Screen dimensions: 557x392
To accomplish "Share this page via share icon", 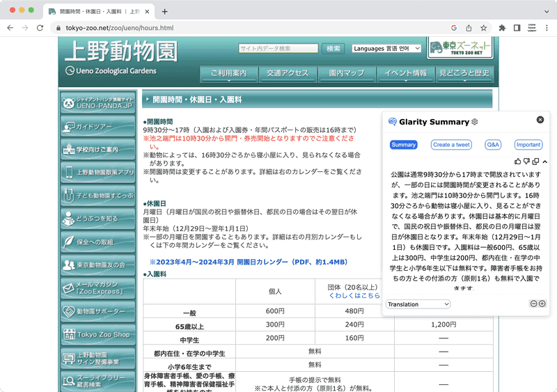I will pyautogui.click(x=469, y=28).
